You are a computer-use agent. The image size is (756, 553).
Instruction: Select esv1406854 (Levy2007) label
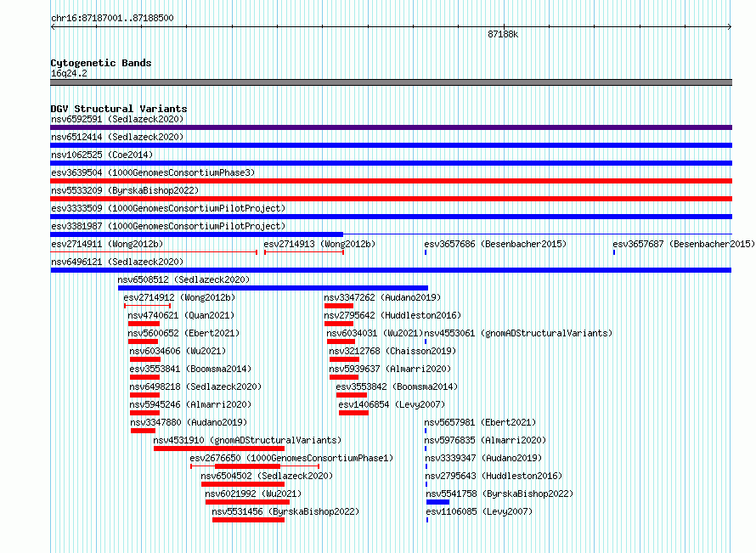pos(392,404)
